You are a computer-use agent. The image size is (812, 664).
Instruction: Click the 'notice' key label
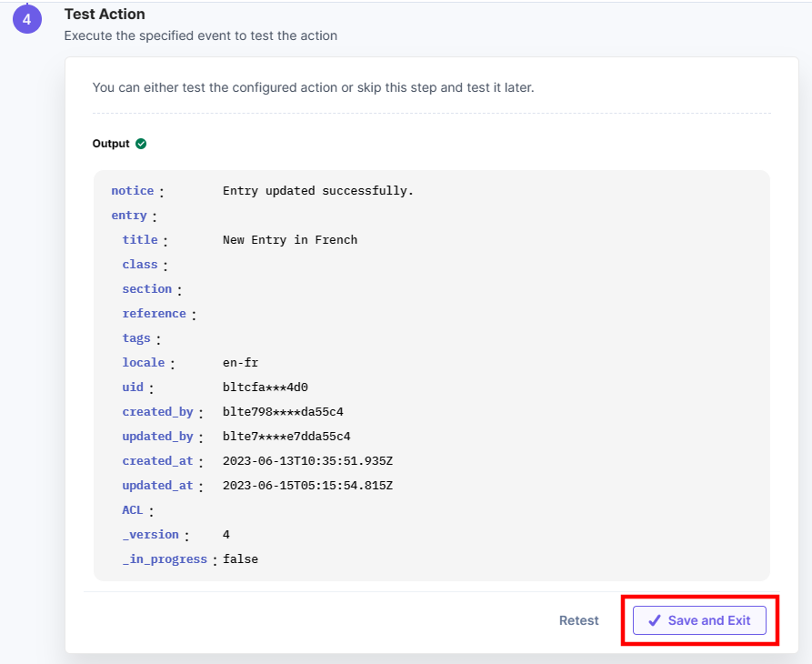pos(133,190)
